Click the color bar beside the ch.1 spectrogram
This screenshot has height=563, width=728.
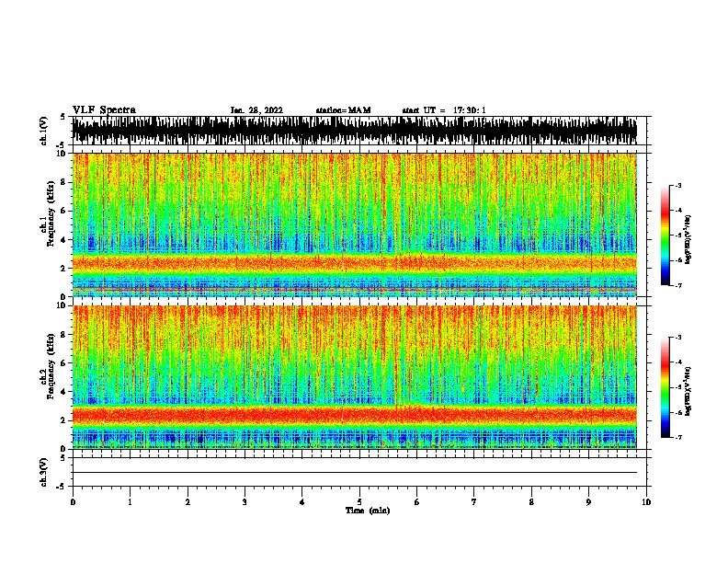(x=665, y=236)
